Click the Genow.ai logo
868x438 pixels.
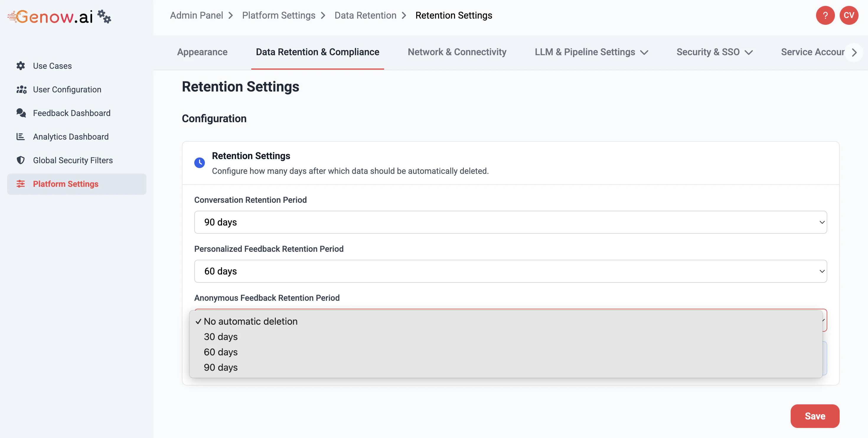tap(50, 17)
